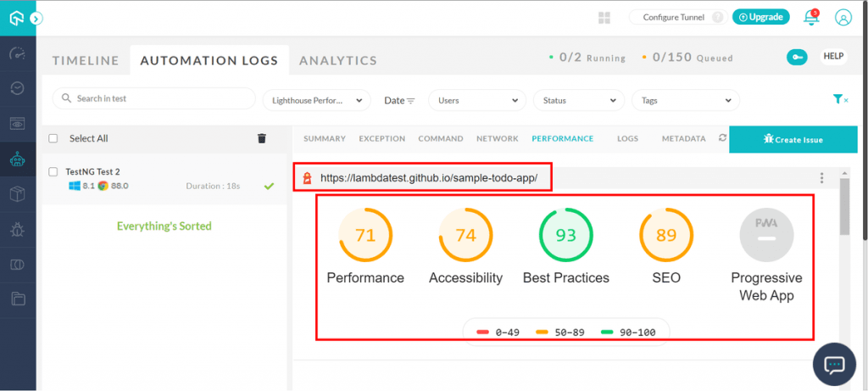Click the Create Issue button

click(793, 140)
